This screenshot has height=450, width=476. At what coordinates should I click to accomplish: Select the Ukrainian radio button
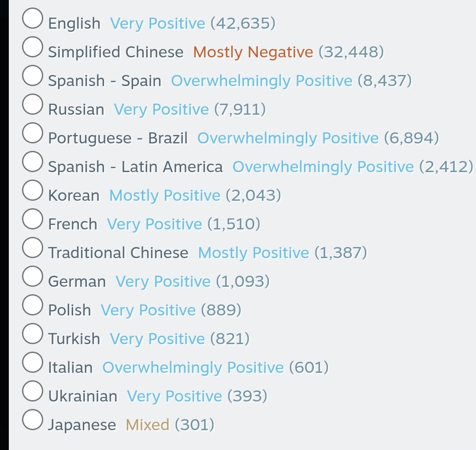[33, 391]
